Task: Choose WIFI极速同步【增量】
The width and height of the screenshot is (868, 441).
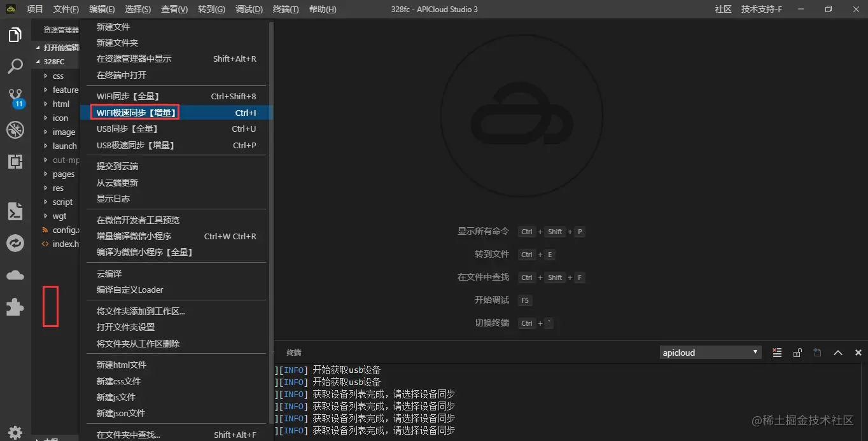Action: [176, 113]
